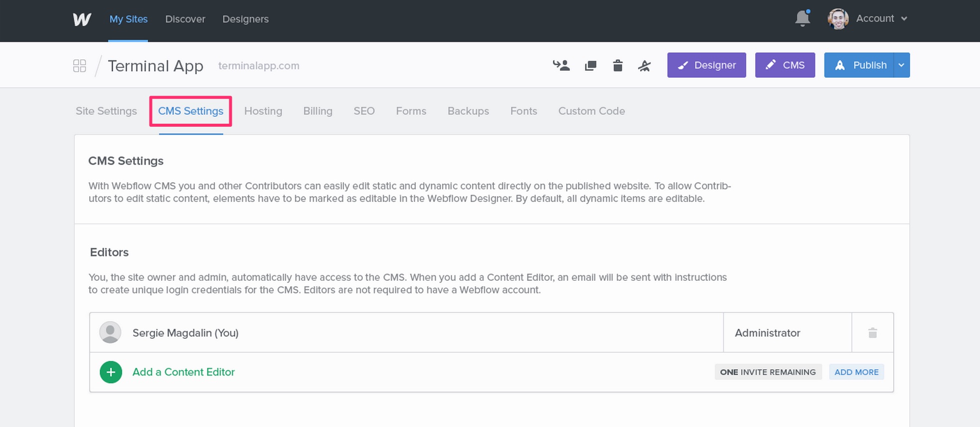The width and height of the screenshot is (980, 427).
Task: Click the Administrator role cell
Action: 788,333
